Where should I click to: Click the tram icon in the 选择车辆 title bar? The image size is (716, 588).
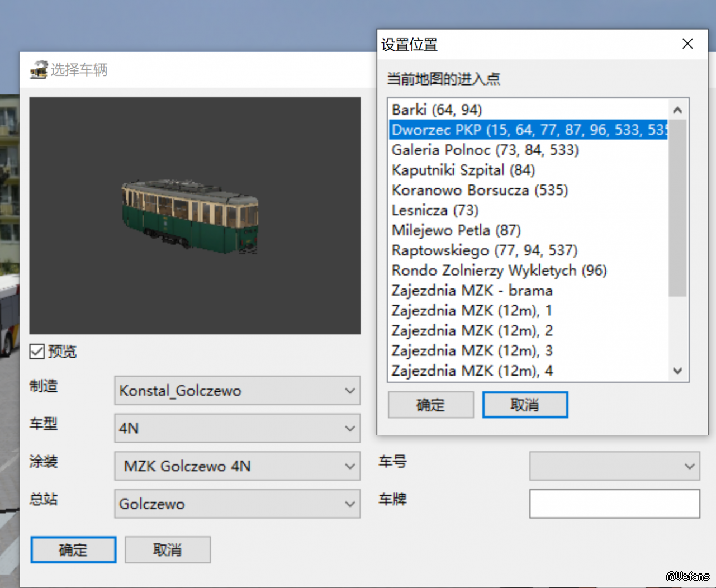coord(39,70)
